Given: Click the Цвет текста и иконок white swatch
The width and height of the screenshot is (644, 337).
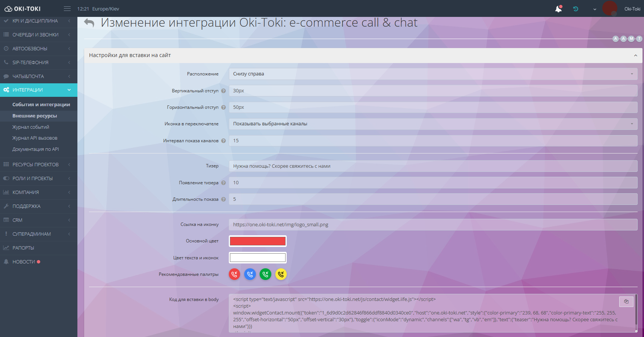Looking at the screenshot, I should point(258,258).
